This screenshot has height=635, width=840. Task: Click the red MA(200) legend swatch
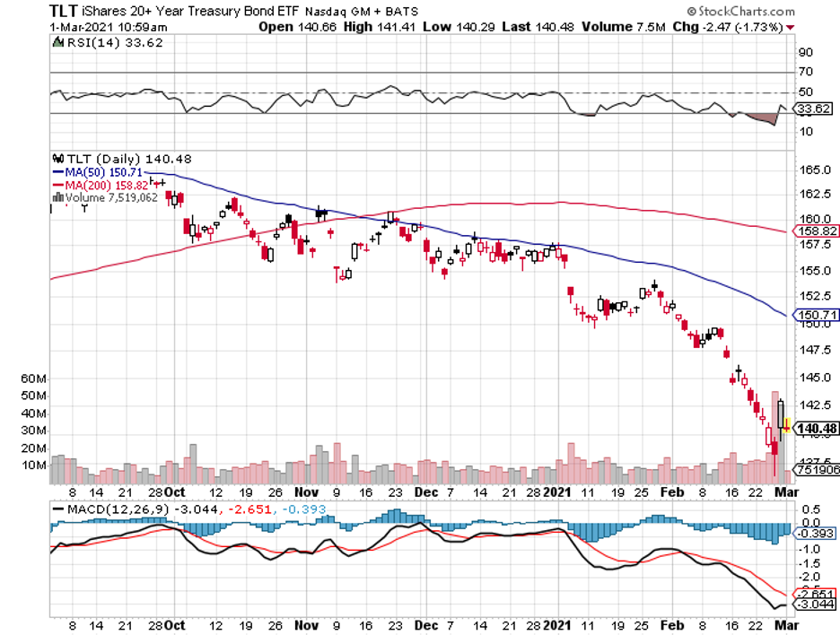point(58,184)
